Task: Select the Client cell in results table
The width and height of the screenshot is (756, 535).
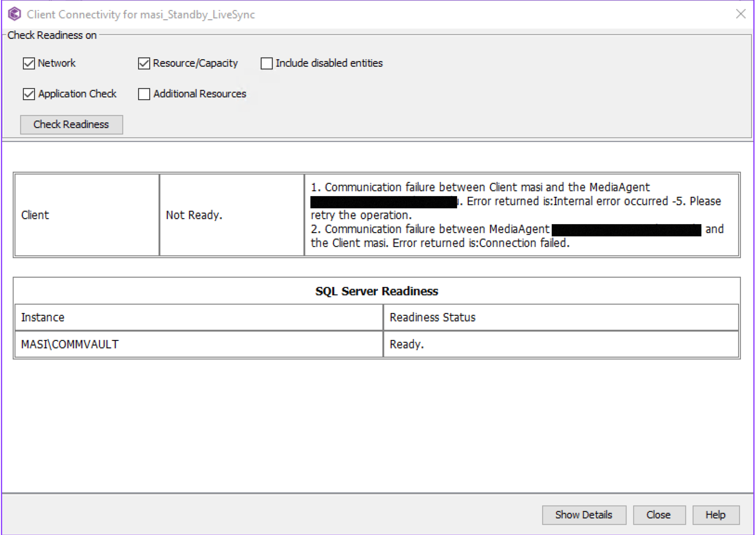Action: [x=87, y=215]
